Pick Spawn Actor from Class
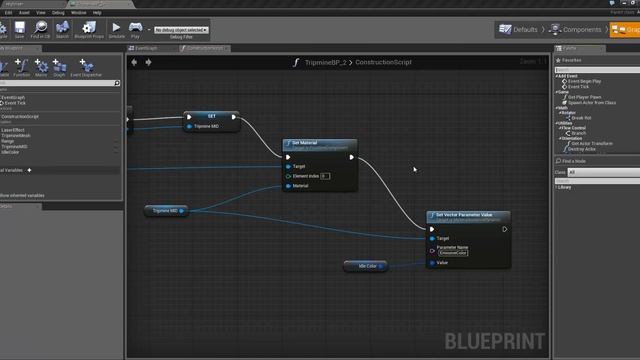This screenshot has height=360, width=640. 592,103
